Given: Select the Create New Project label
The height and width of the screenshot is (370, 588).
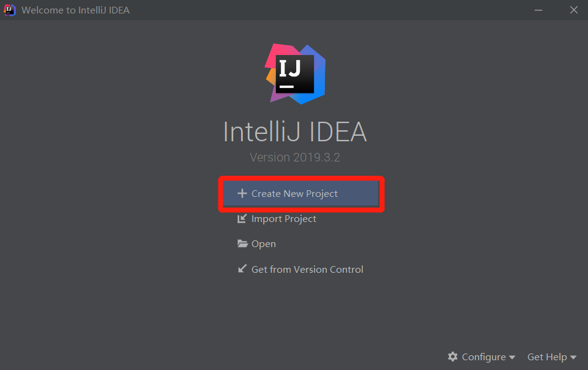Looking at the screenshot, I should point(294,194).
